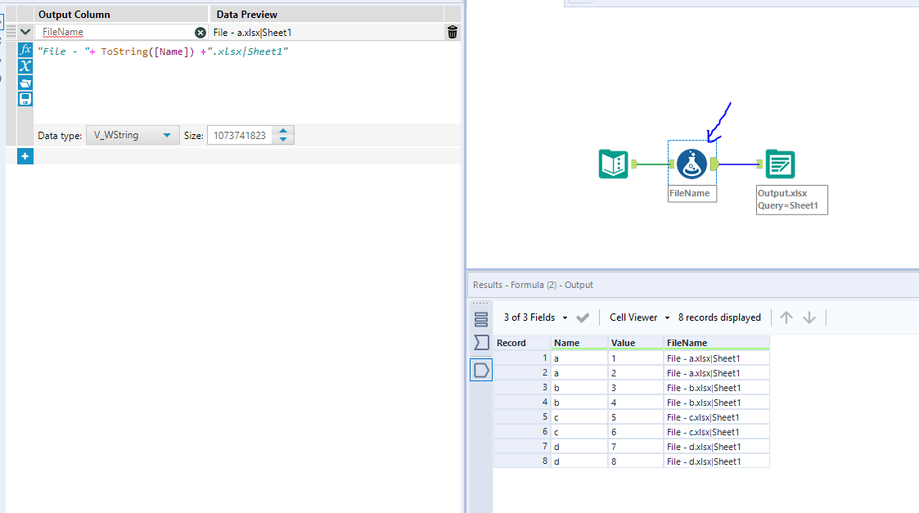Select FileName cell in record 8
The width and height of the screenshot is (919, 513).
coord(716,461)
